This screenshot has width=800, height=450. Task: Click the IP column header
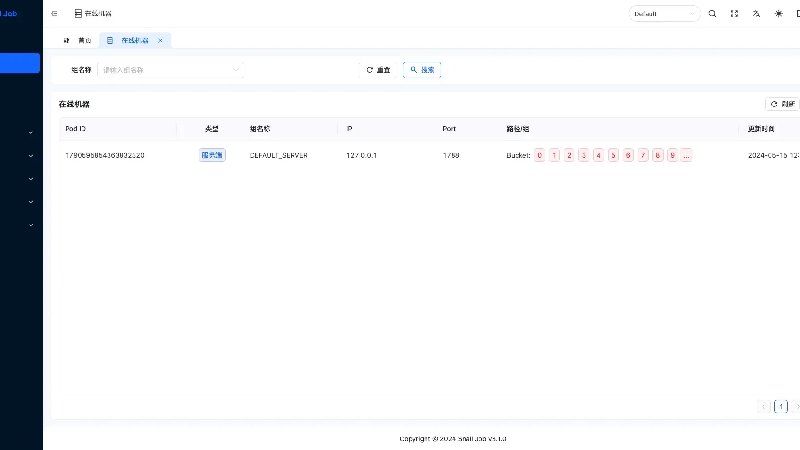[x=349, y=129]
